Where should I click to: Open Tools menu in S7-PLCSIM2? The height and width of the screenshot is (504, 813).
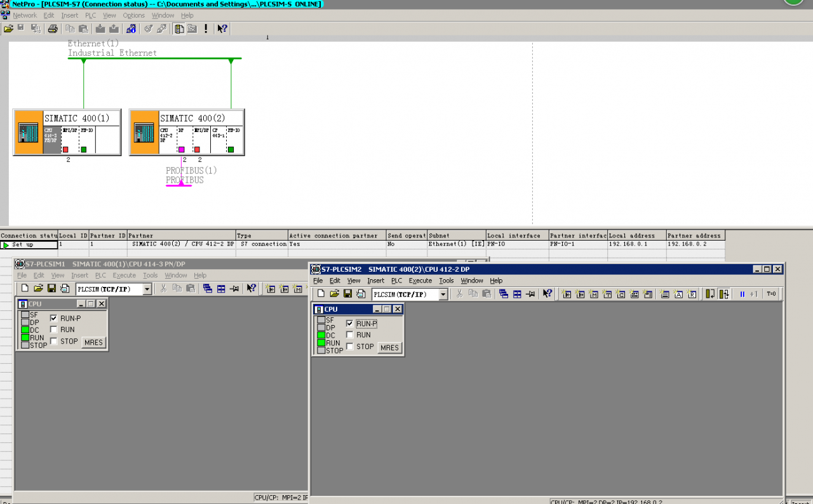(447, 281)
